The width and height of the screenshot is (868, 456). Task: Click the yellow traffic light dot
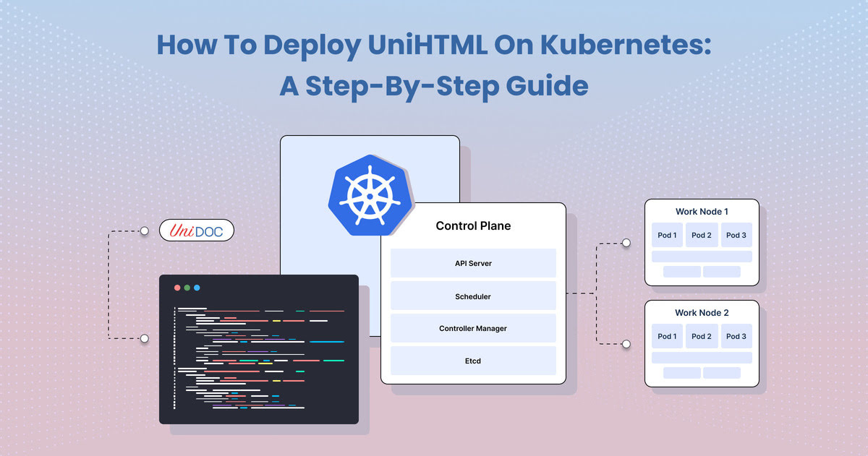click(x=187, y=287)
